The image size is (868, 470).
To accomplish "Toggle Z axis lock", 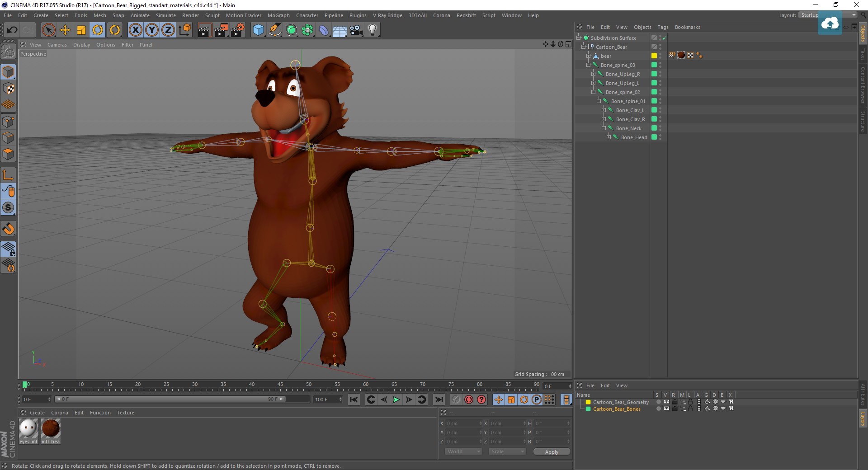I will 168,30.
